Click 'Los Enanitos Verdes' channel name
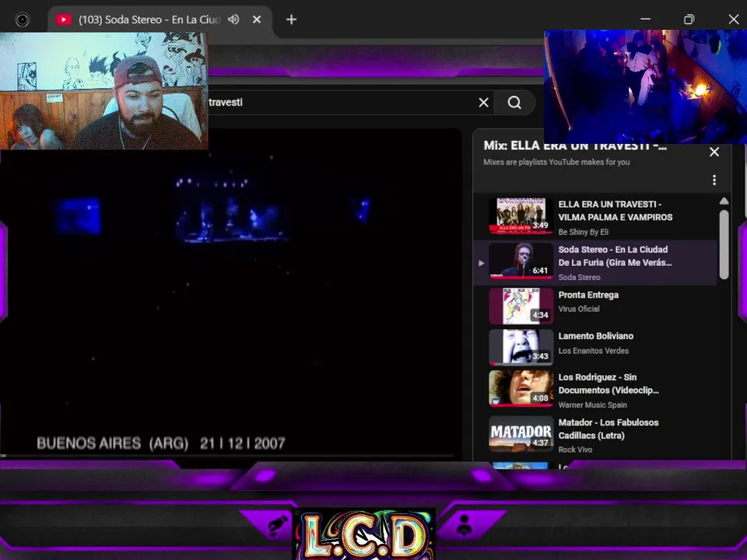This screenshot has height=560, width=747. pos(594,351)
